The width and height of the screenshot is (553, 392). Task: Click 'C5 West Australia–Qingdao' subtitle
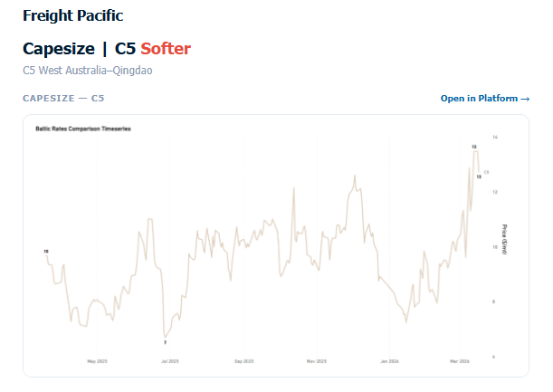point(88,71)
